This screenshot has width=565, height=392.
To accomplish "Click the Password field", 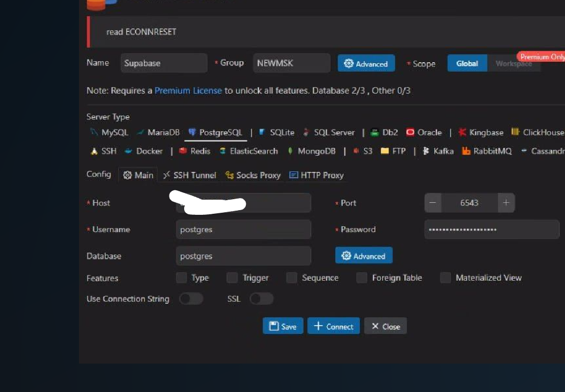I will [492, 229].
